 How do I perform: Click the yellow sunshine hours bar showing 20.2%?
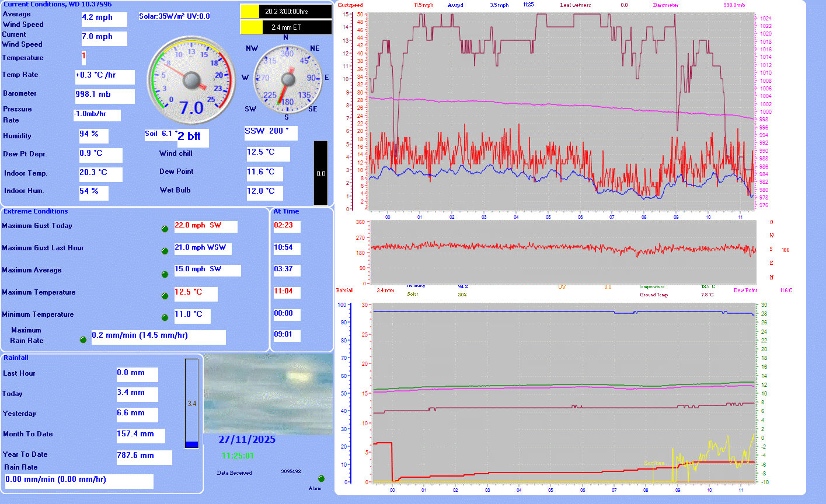(x=251, y=12)
